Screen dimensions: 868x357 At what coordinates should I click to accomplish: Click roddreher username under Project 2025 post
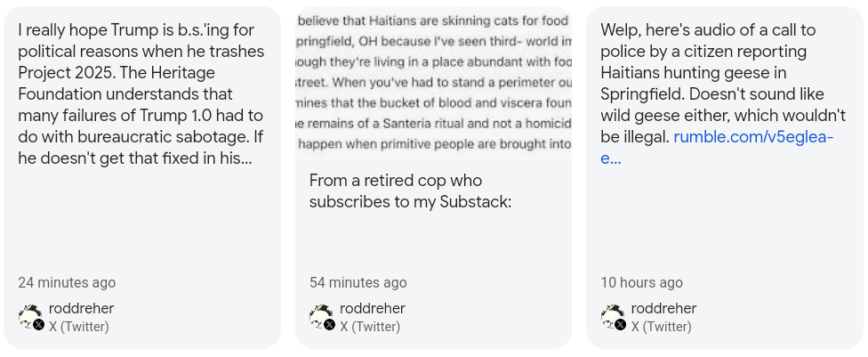click(x=81, y=308)
